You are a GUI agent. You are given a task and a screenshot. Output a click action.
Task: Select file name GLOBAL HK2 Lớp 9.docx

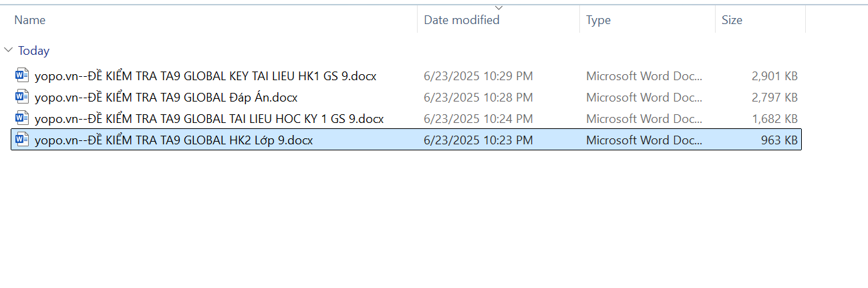tap(174, 140)
